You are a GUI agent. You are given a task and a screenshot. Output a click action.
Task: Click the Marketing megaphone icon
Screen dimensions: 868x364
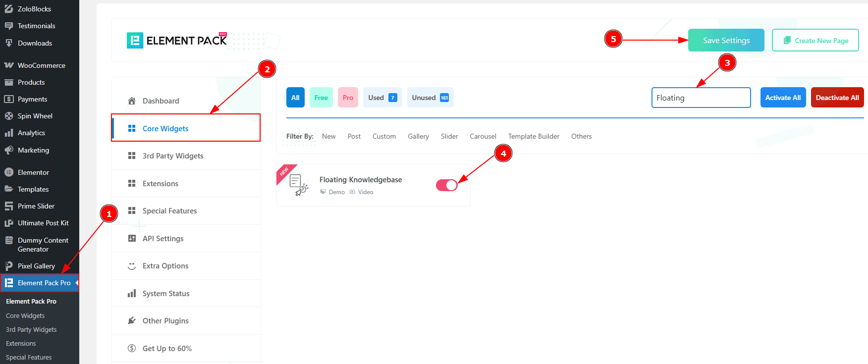click(x=9, y=150)
